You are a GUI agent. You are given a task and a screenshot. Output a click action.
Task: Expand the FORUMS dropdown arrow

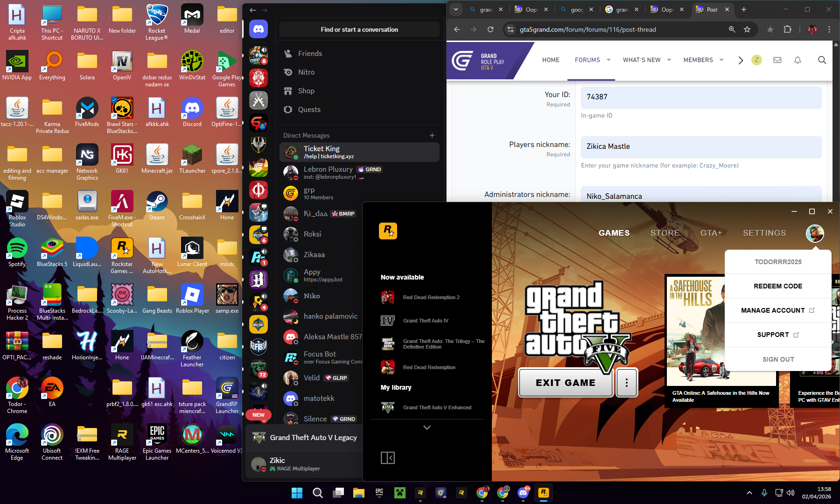point(609,60)
